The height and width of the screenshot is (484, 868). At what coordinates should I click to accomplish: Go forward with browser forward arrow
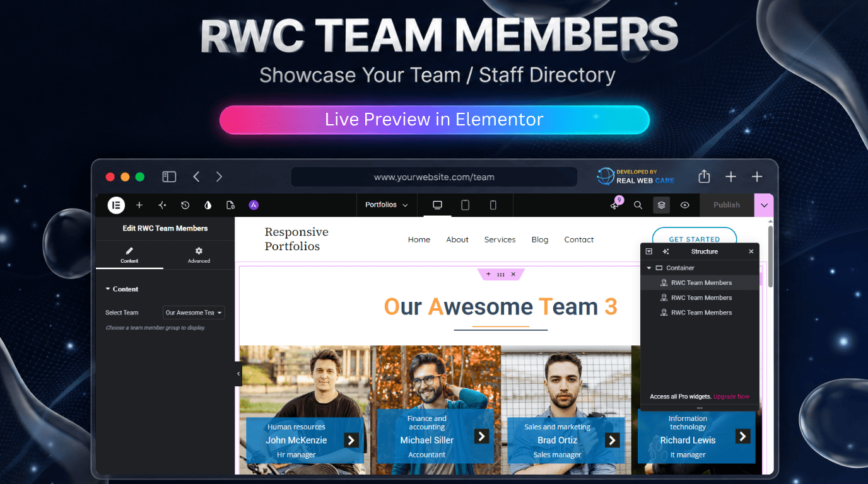219,177
